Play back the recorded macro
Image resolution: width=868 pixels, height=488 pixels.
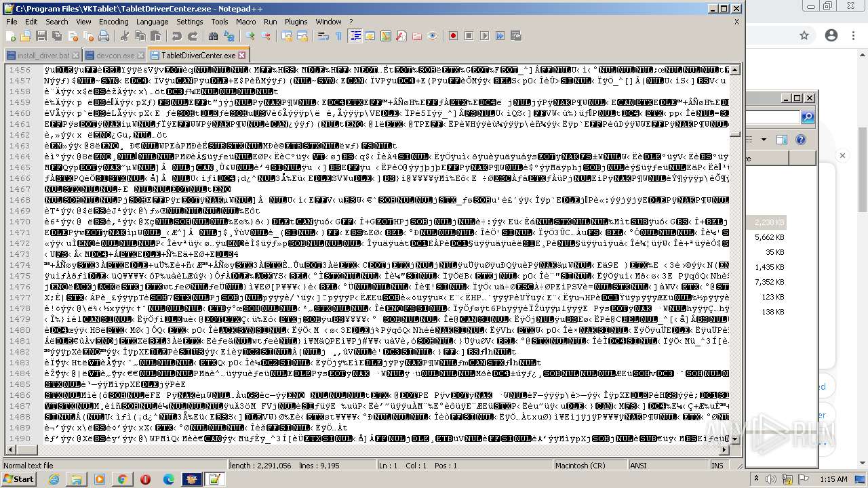[x=485, y=36]
